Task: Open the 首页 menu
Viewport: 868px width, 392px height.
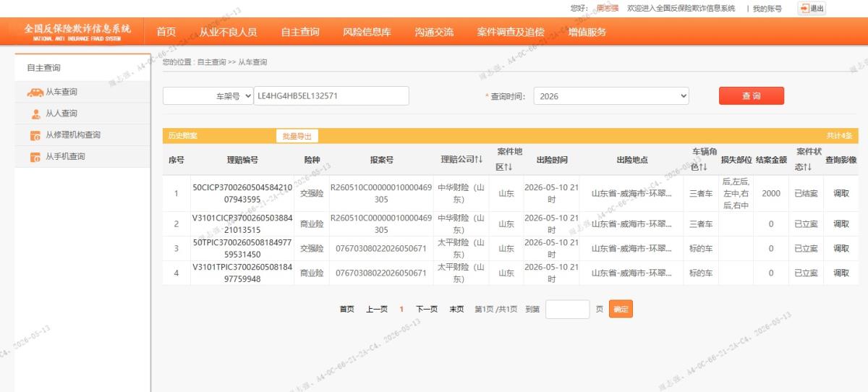Action: (x=166, y=32)
